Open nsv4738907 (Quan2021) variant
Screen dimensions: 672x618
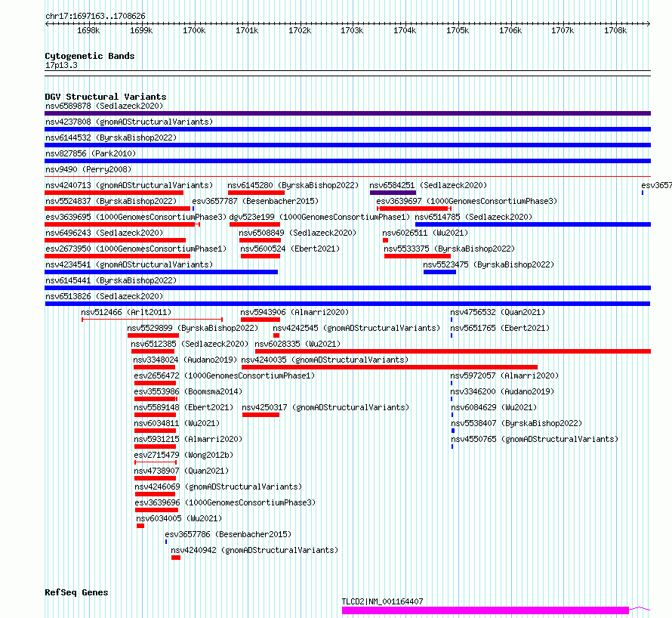pyautogui.click(x=182, y=471)
